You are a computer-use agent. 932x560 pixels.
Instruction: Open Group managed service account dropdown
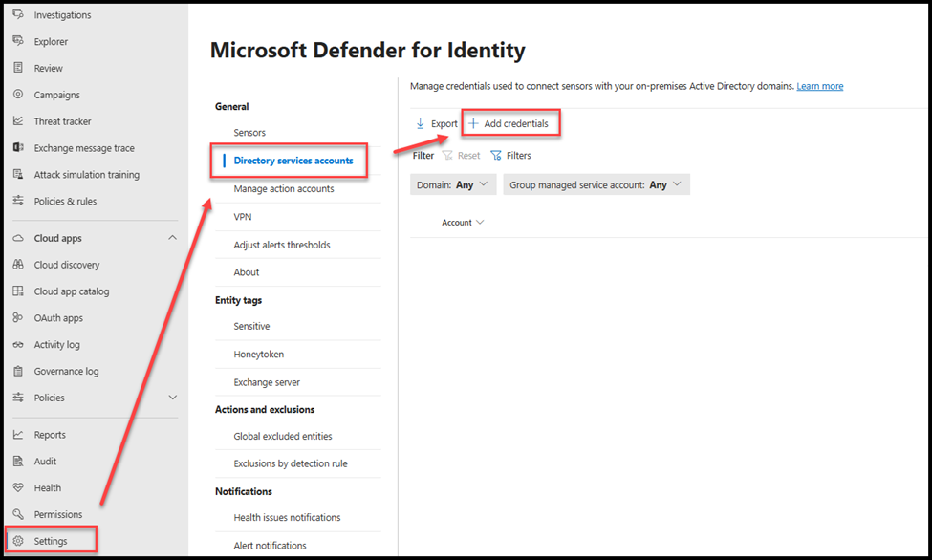tap(596, 184)
